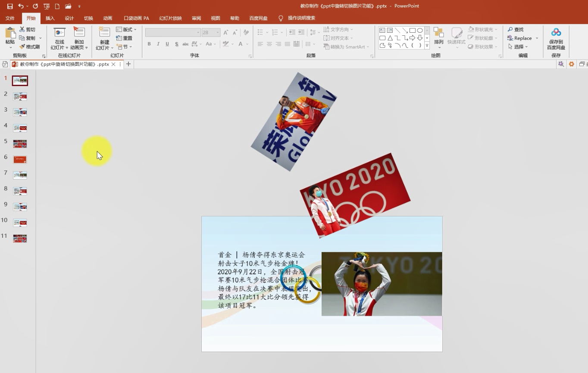Toggle underline formatting
The image size is (588, 373).
[167, 44]
